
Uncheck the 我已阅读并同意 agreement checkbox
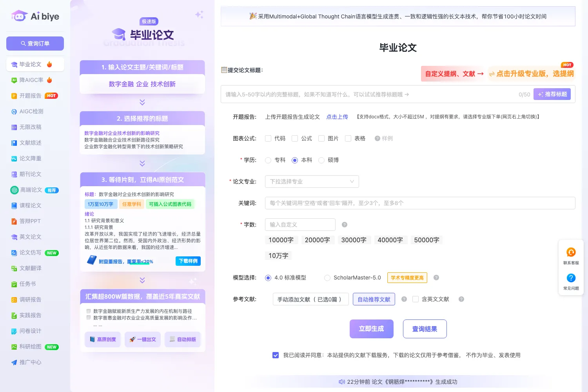[276, 355]
